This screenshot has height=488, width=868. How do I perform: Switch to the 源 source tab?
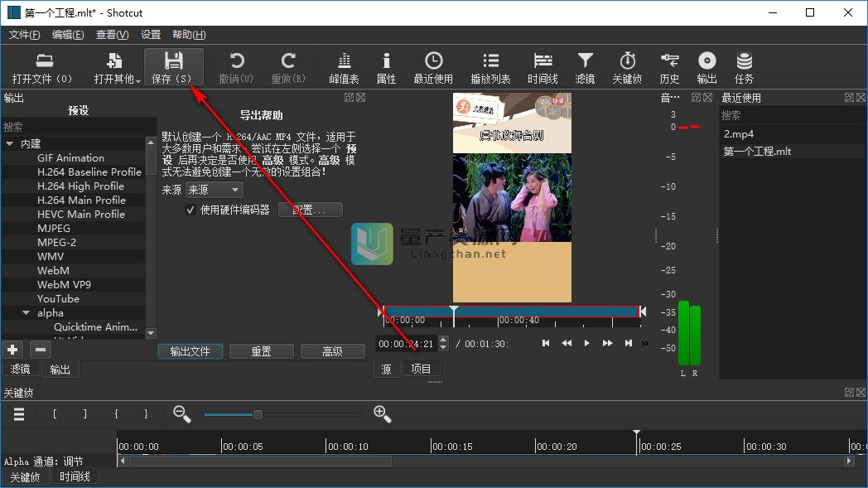386,369
